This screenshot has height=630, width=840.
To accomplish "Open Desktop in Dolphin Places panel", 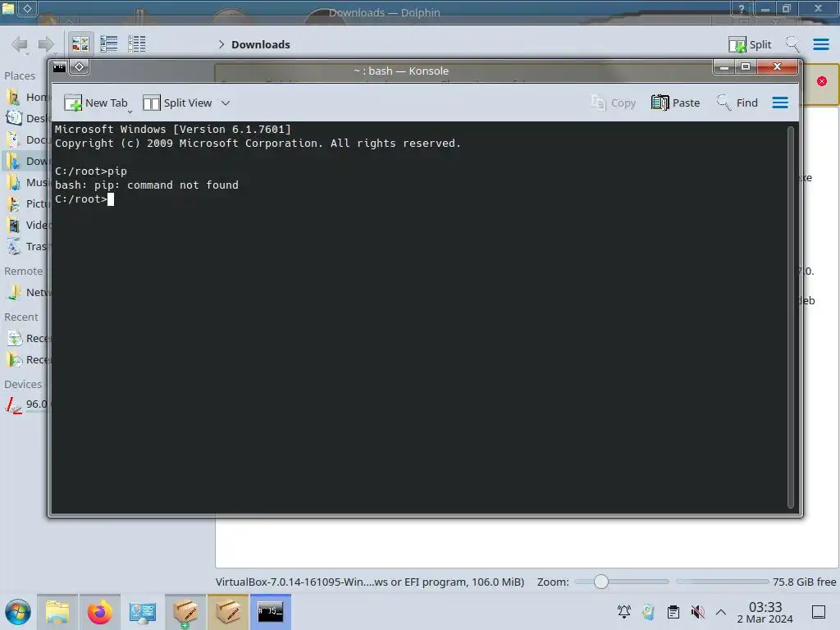I will coord(27,118).
